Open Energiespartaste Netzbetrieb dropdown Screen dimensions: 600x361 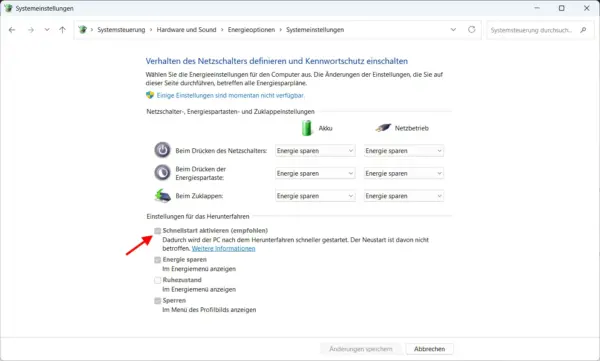click(x=404, y=173)
